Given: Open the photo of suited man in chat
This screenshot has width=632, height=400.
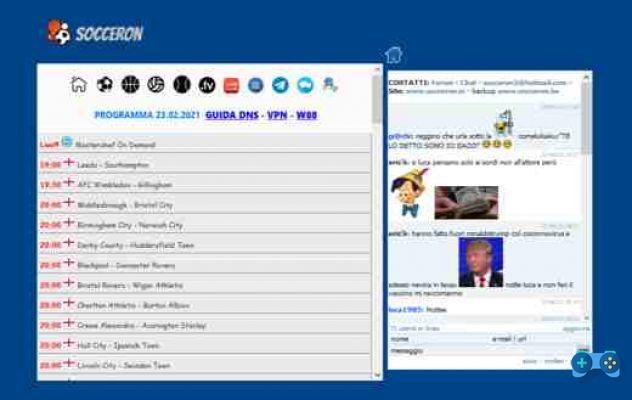Looking at the screenshot, I should (x=481, y=262).
